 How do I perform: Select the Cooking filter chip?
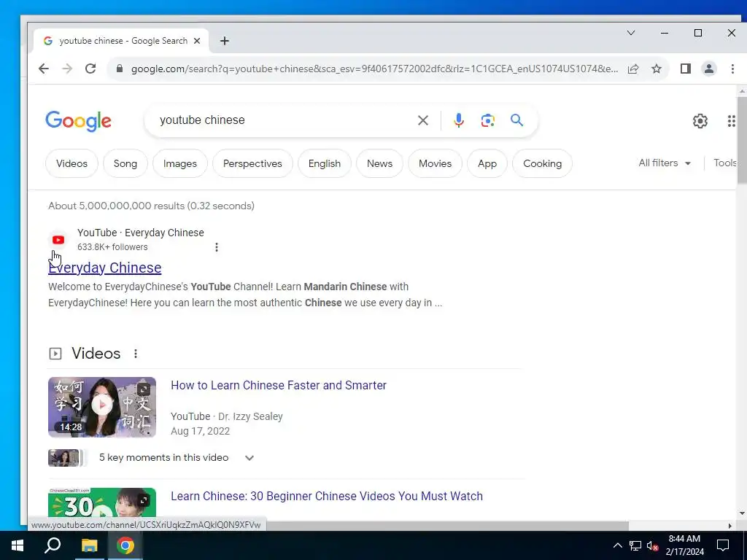pyautogui.click(x=542, y=163)
